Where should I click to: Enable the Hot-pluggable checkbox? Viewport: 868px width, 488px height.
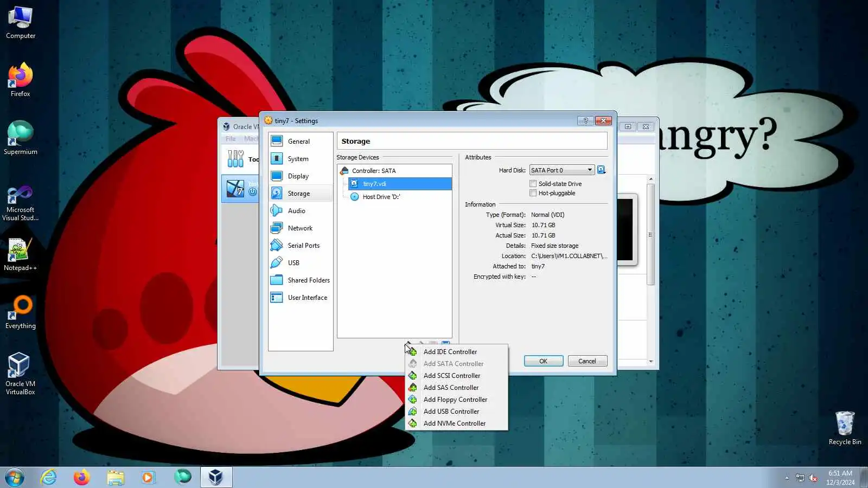click(533, 193)
